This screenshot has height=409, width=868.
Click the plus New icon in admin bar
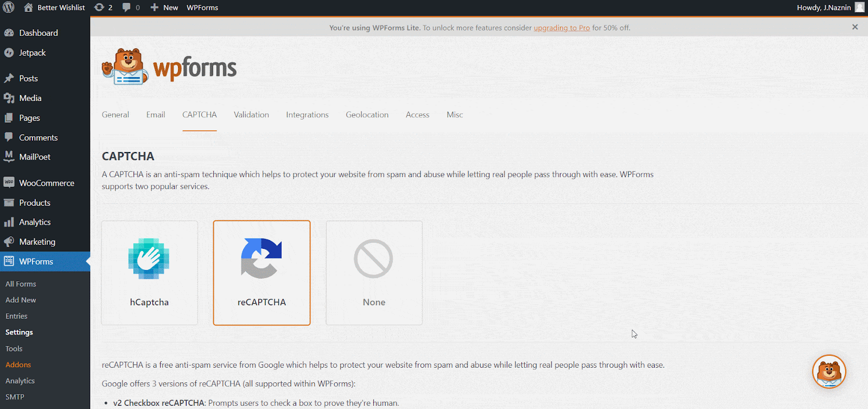point(155,7)
